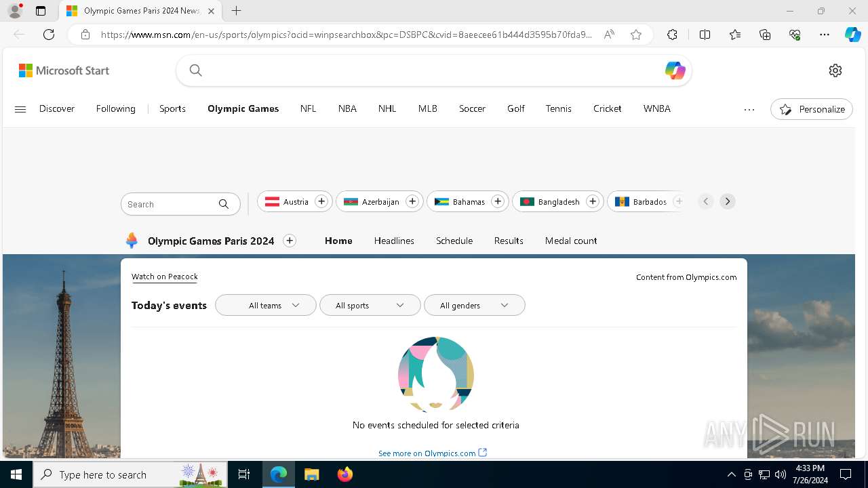The width and height of the screenshot is (868, 488).
Task: Select the Home tab
Action: (x=338, y=241)
